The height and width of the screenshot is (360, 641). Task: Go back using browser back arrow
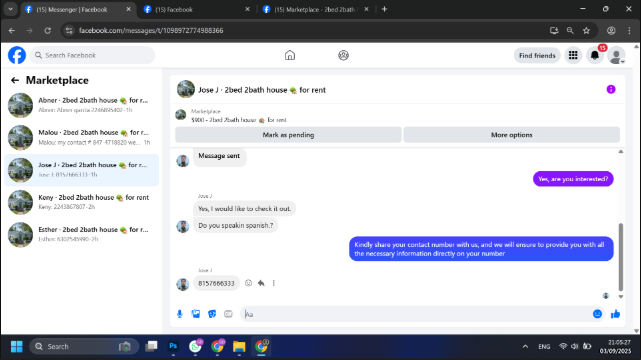click(x=12, y=31)
